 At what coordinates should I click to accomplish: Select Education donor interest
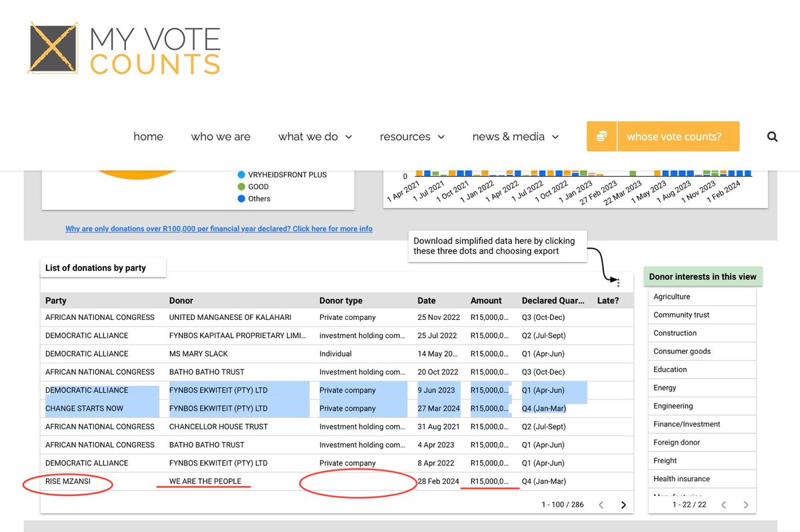click(702, 369)
